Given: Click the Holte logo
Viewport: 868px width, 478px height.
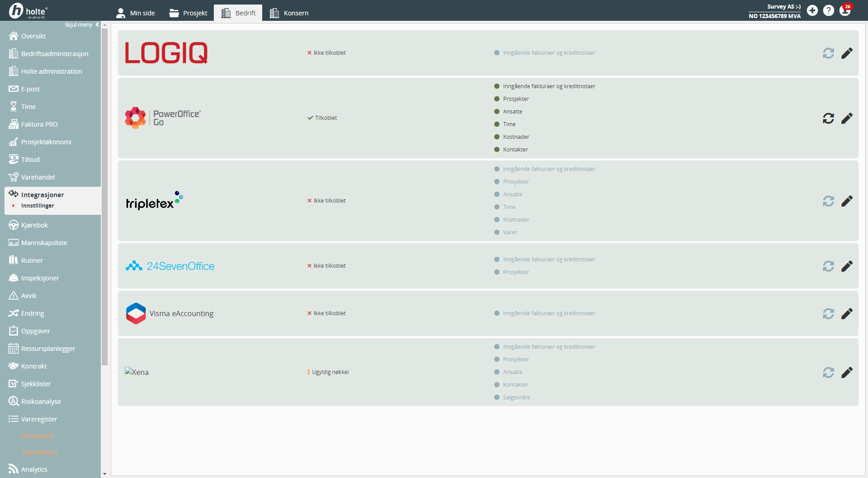Looking at the screenshot, I should 28,11.
